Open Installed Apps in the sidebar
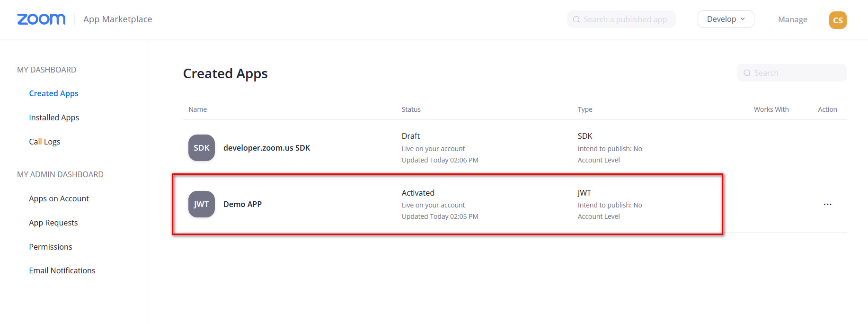The width and height of the screenshot is (868, 324). tap(54, 117)
